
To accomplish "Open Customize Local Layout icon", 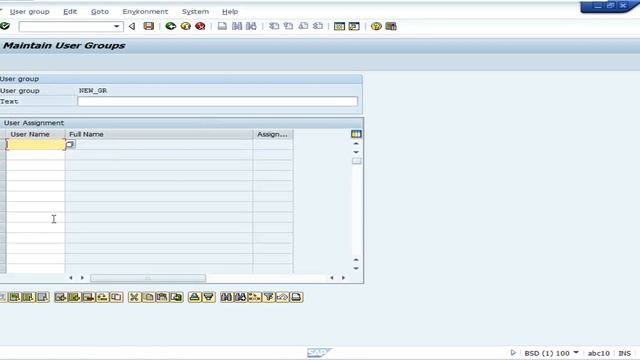I will [391, 26].
